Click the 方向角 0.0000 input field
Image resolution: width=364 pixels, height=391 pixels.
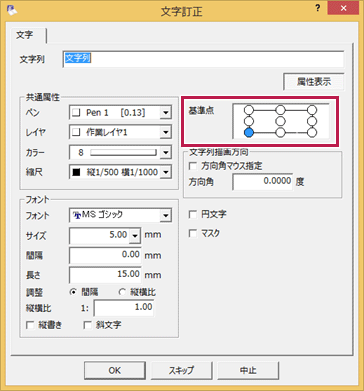263,182
